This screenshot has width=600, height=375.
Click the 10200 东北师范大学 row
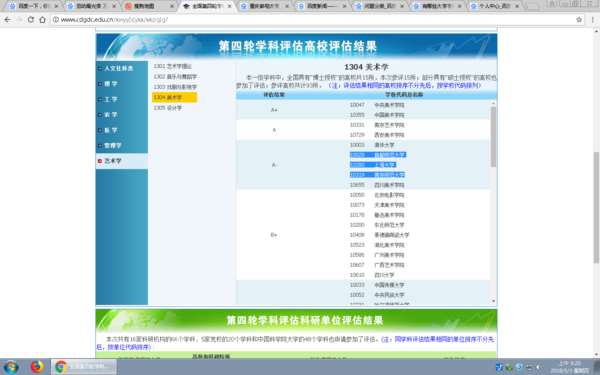tap(377, 225)
